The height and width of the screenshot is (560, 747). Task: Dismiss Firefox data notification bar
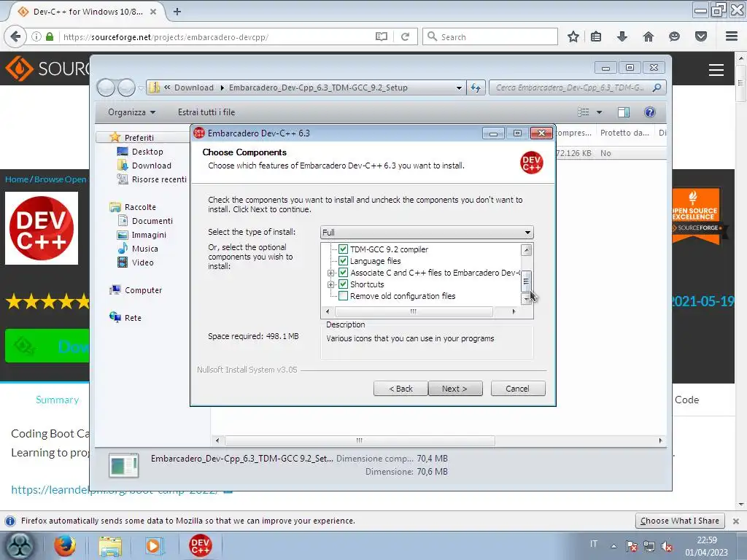pyautogui.click(x=735, y=521)
